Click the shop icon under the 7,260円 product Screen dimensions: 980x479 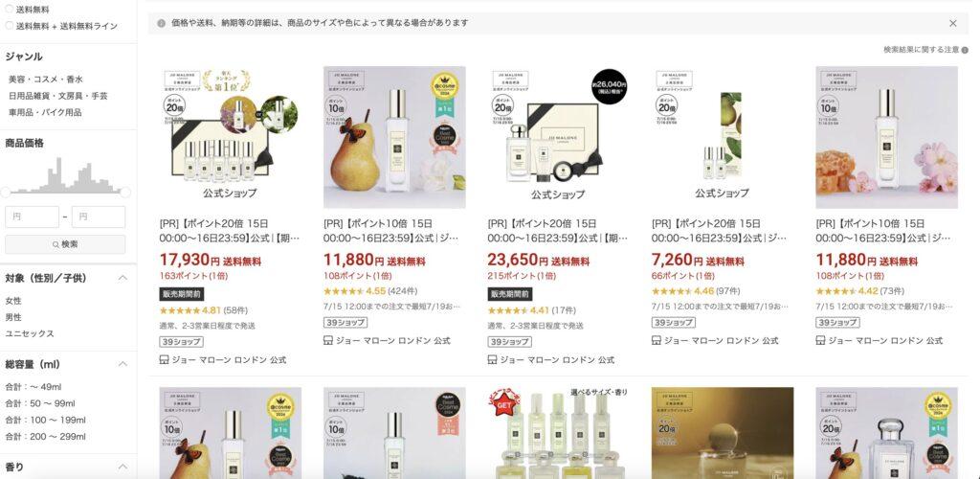[657, 341]
